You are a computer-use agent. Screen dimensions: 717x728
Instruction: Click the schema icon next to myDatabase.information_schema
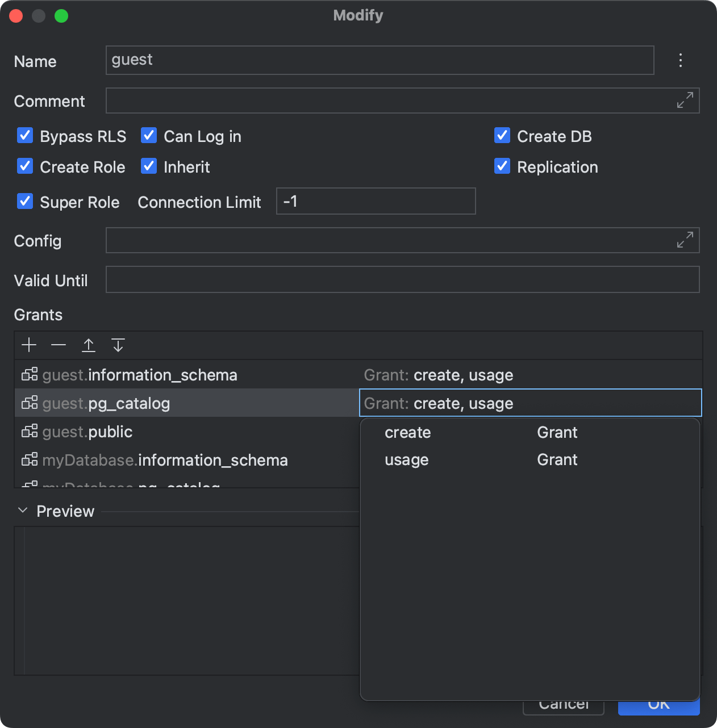29,459
